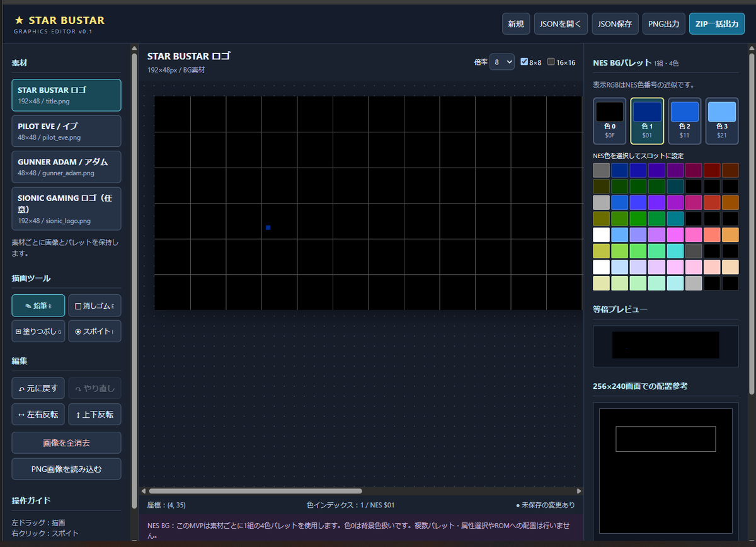Click the blue pixel on the canvas

tap(268, 227)
